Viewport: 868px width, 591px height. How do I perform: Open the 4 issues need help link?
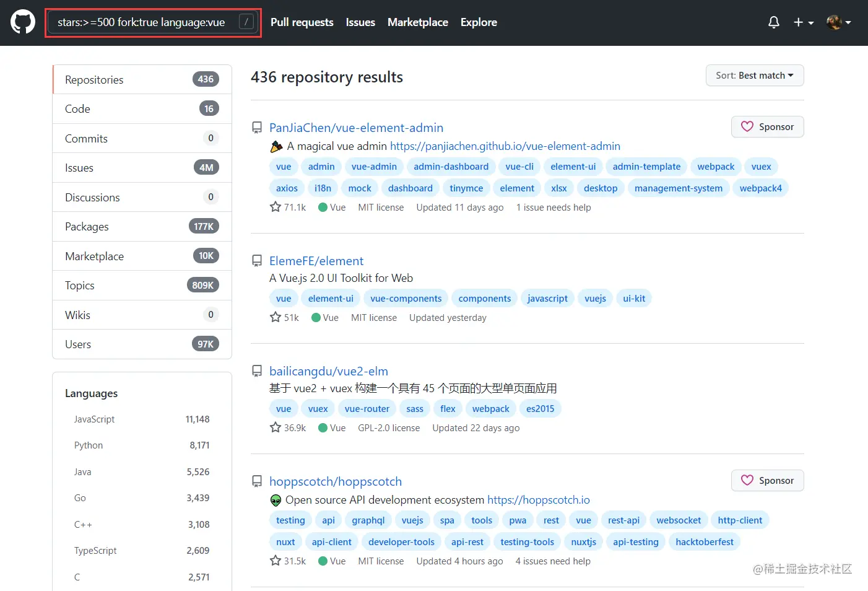[553, 561]
